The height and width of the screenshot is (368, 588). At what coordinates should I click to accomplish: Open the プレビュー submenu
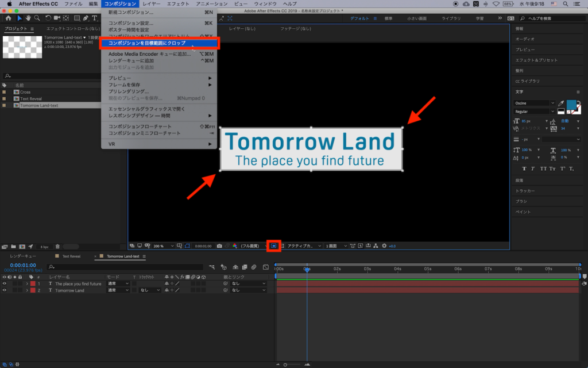tap(159, 78)
